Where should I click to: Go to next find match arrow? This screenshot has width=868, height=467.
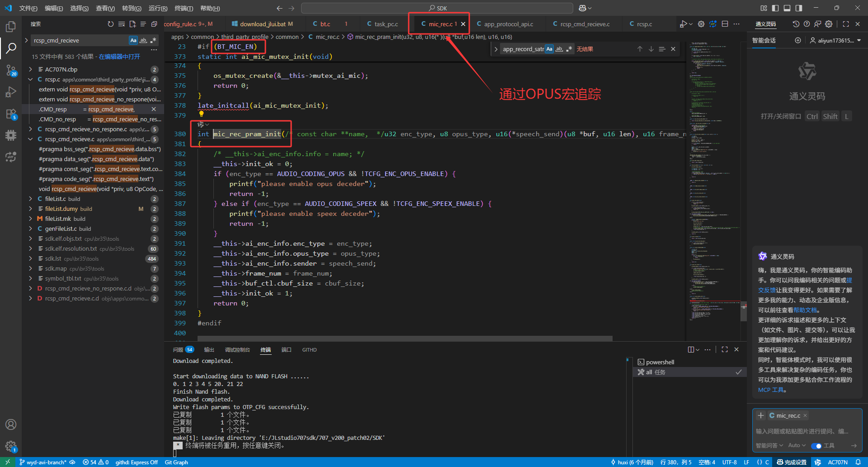click(651, 49)
